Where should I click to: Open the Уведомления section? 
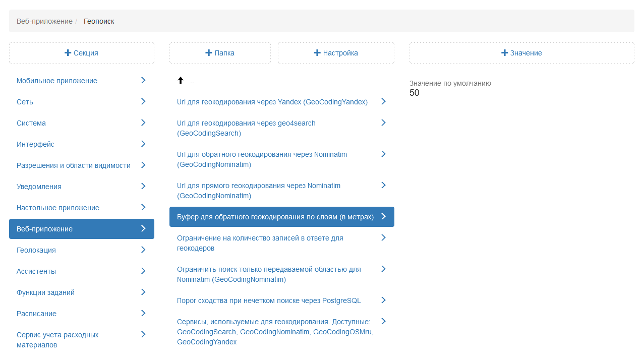(39, 187)
